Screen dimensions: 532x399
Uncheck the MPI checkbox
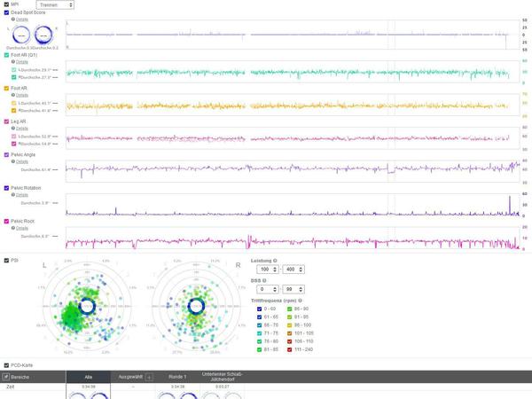coord(6,4)
